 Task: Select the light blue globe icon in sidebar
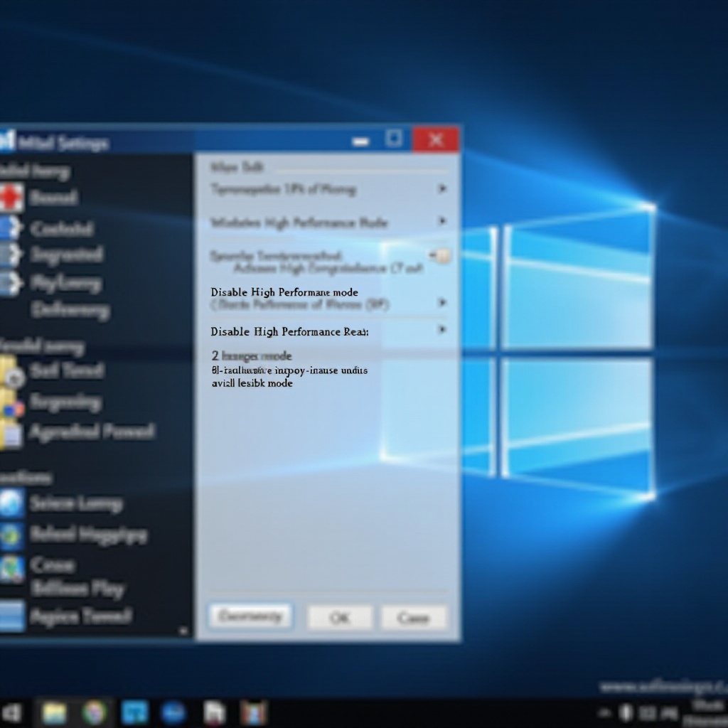coord(11,503)
